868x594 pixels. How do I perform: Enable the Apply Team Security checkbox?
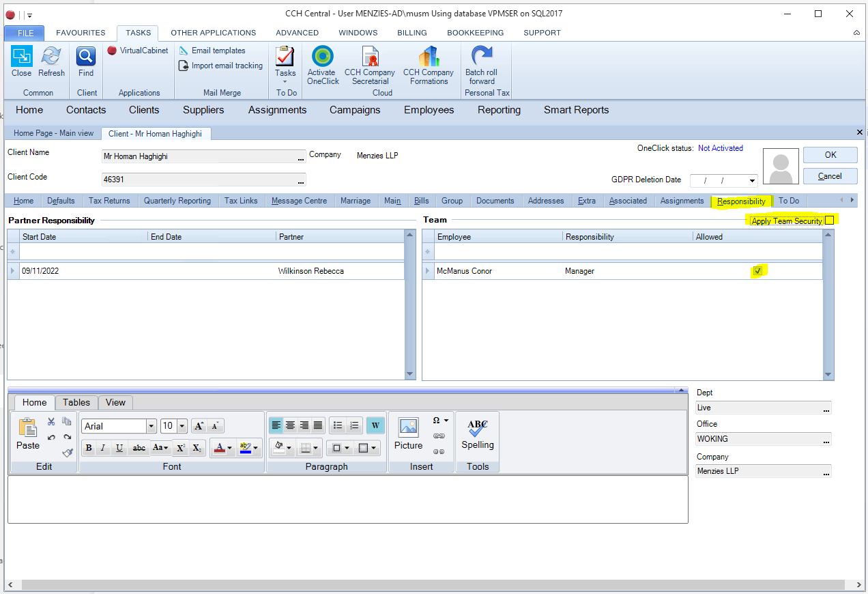(x=829, y=220)
